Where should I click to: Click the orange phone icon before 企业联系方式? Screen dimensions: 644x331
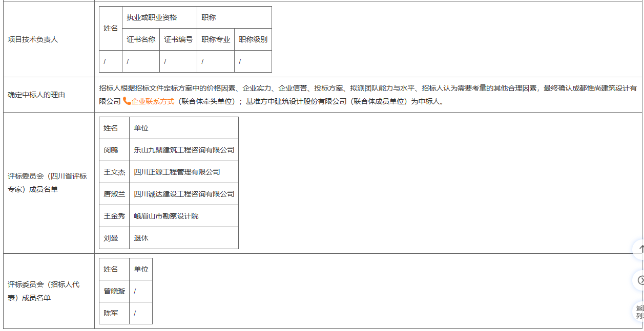pyautogui.click(x=127, y=101)
